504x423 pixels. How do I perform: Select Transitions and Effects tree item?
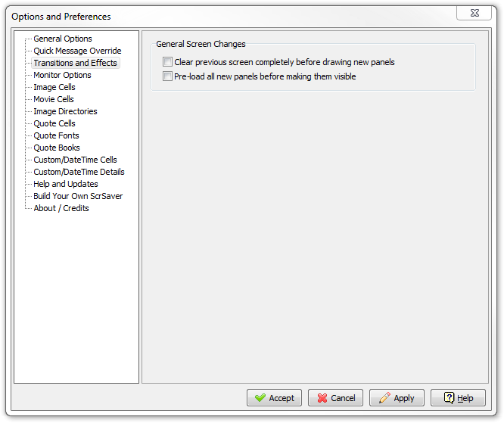[x=75, y=63]
